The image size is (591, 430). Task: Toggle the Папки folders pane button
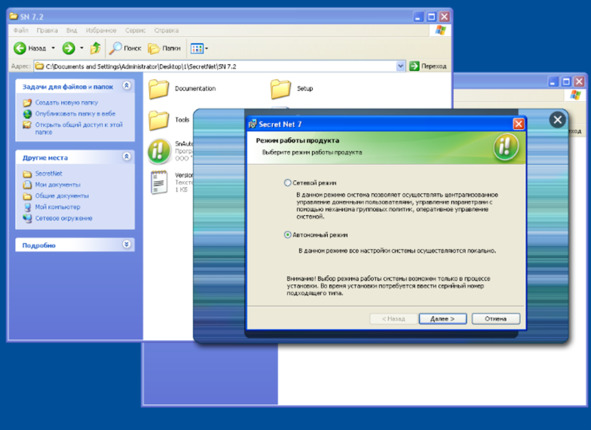164,48
